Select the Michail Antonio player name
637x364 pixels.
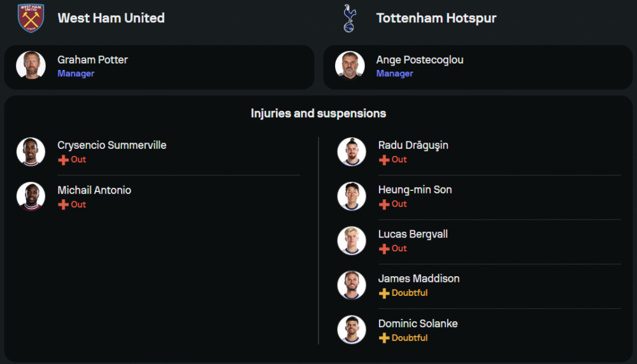tap(94, 190)
